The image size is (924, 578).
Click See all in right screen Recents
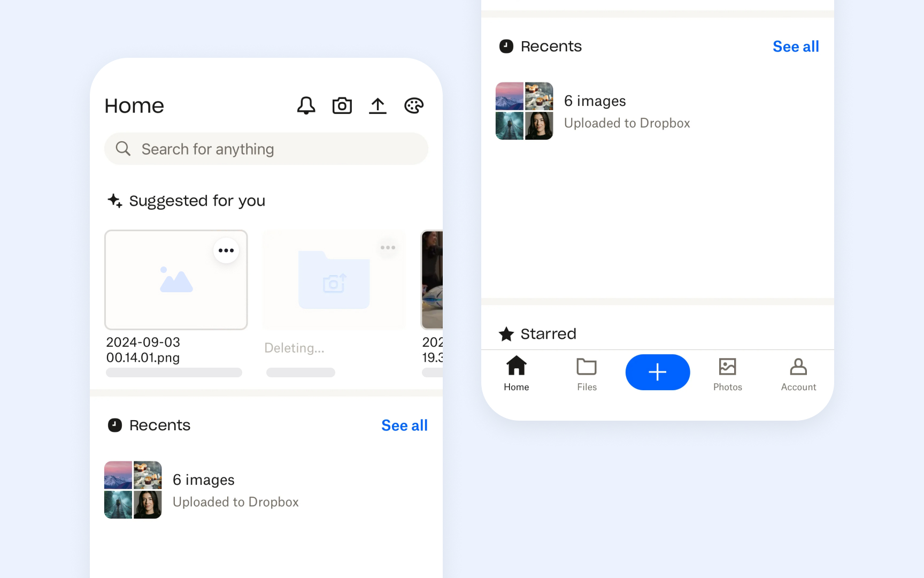click(796, 47)
